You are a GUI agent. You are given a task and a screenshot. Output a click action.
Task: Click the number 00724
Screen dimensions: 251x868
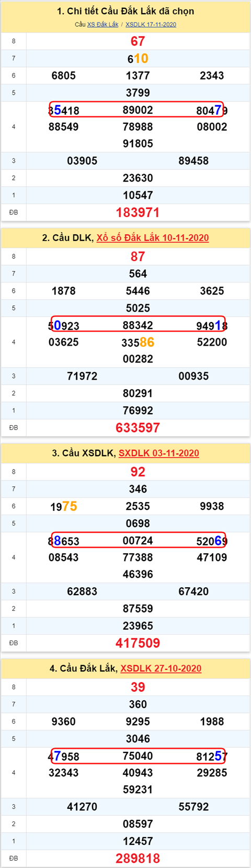coord(138,541)
